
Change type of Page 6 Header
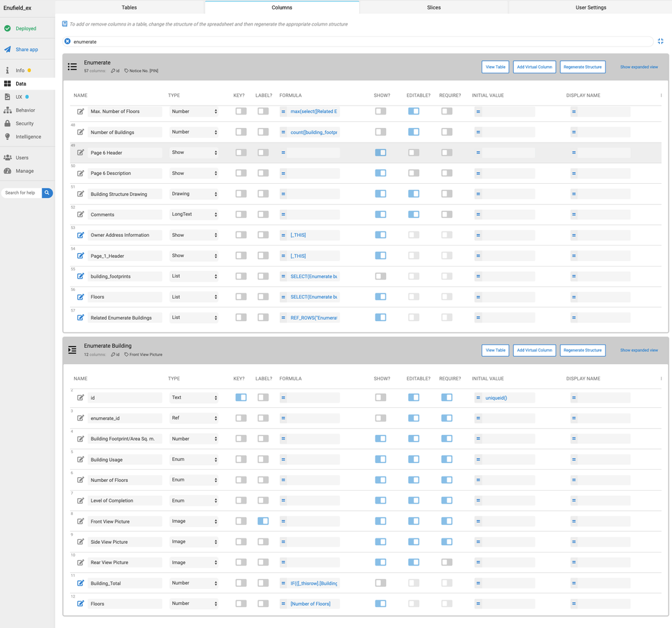[194, 153]
